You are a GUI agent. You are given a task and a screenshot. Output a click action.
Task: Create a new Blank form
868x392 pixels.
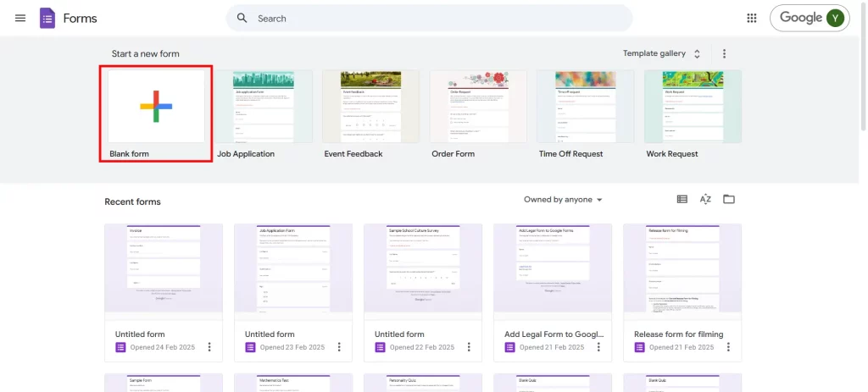[x=156, y=106]
